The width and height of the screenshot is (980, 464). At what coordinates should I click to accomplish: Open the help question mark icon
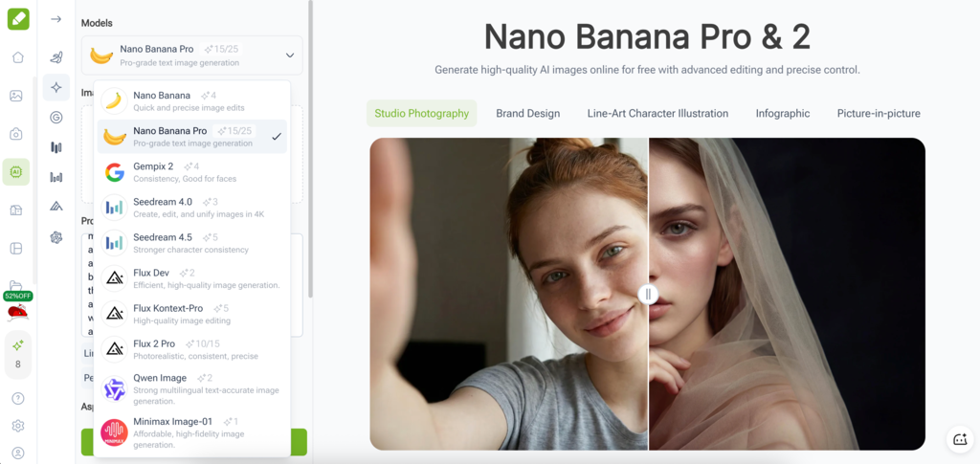coord(18,398)
